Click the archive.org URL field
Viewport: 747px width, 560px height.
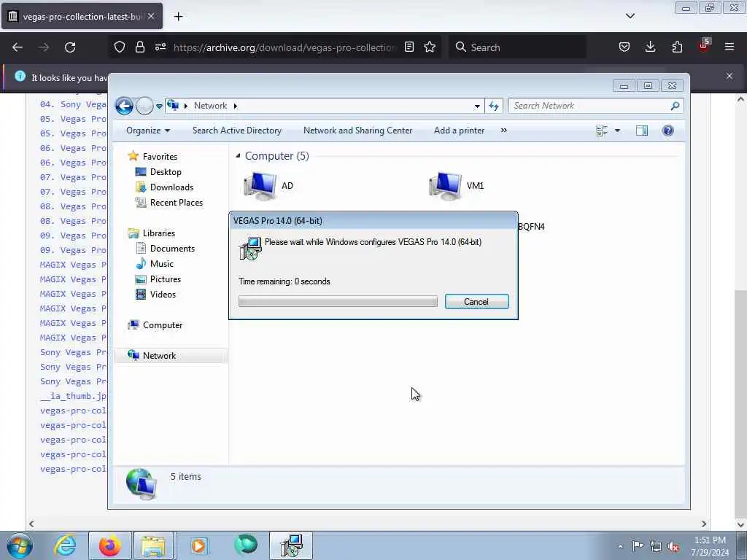(x=285, y=47)
